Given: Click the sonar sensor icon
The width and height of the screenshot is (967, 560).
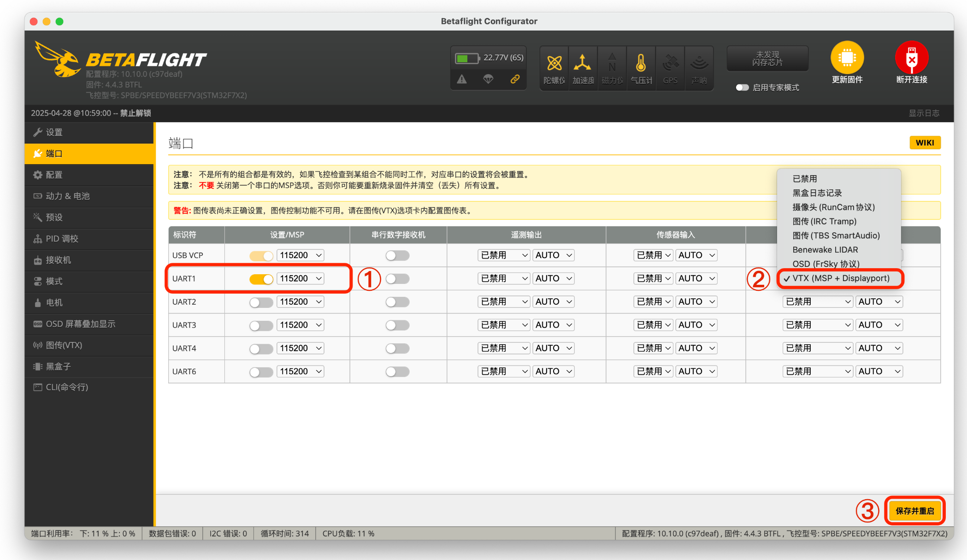Looking at the screenshot, I should [699, 63].
